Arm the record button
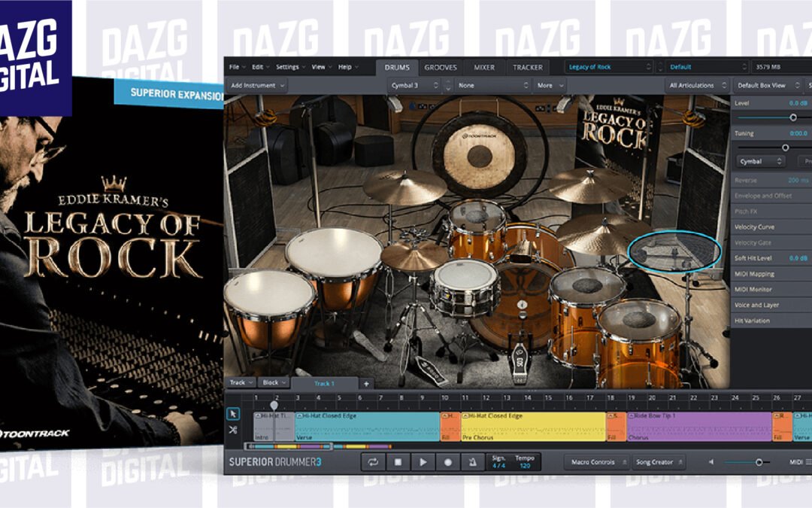Screen dimensions: 812x508 pos(448,462)
